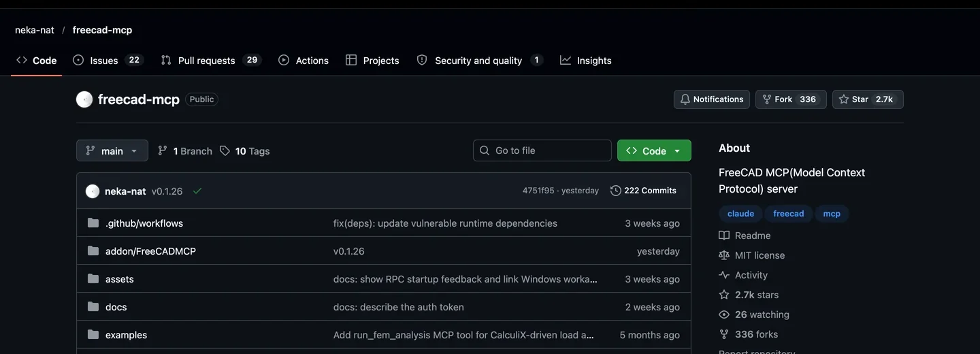Open the Actions tab
980x354 pixels.
tap(304, 61)
